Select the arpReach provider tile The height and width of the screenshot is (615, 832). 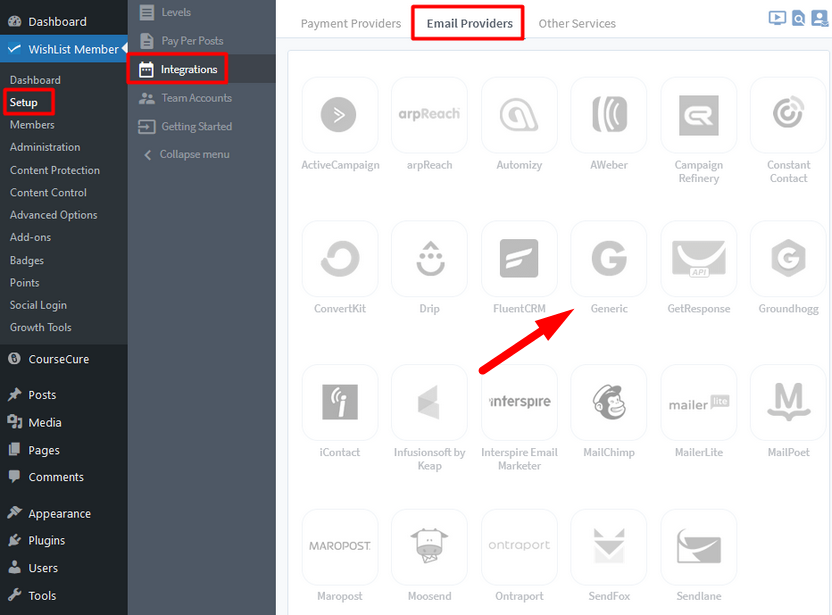429,115
